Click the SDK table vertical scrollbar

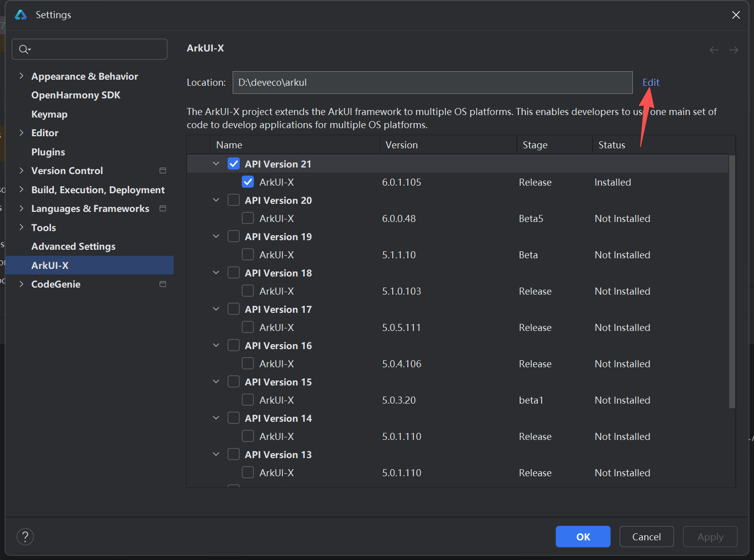pos(732,282)
